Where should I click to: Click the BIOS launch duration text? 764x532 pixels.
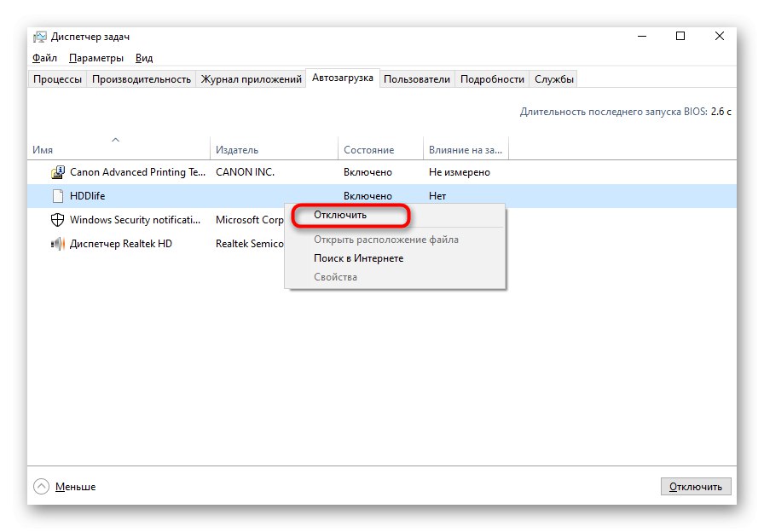coord(626,112)
